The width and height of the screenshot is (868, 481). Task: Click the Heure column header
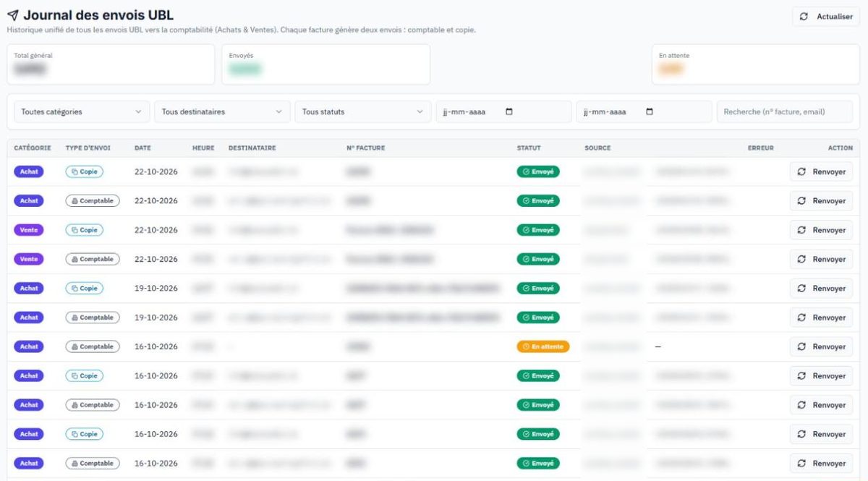[x=203, y=148]
